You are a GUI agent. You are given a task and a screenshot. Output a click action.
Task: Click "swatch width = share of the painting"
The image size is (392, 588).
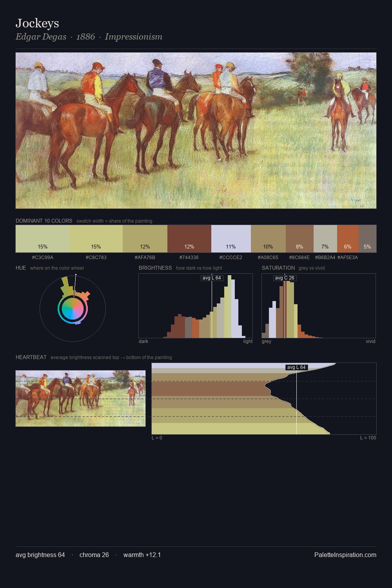114,221
